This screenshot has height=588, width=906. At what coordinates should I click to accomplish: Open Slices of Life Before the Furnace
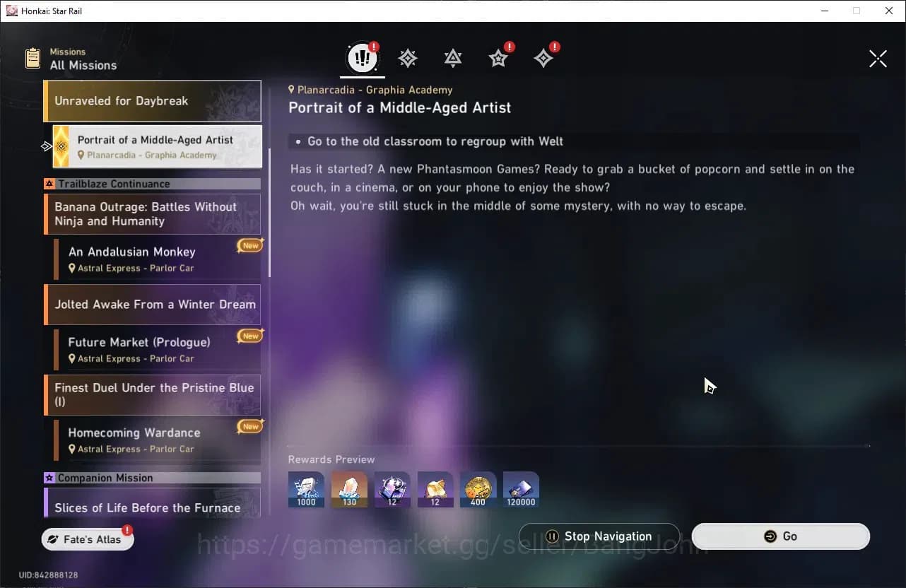click(x=153, y=502)
